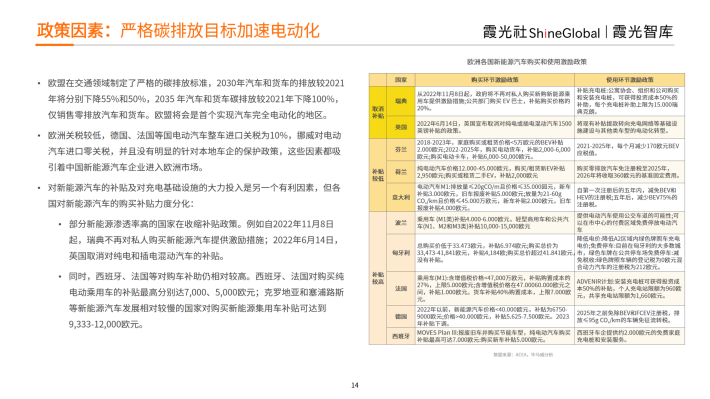This screenshot has width=710, height=399.
Task: Select the 补贴较高 category cell
Action: point(378,278)
